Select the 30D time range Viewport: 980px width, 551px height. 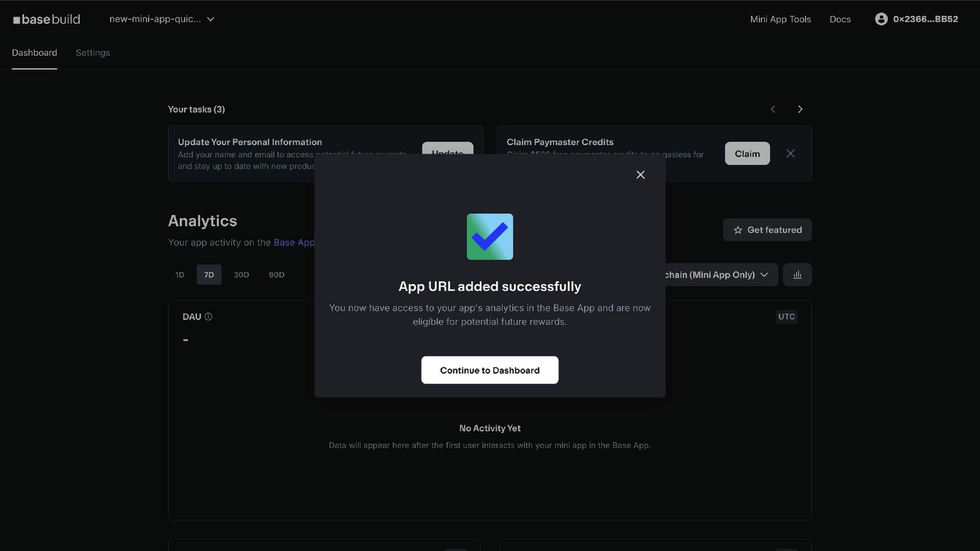click(x=241, y=275)
